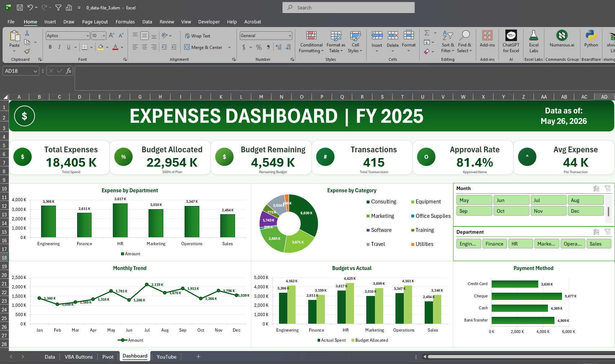Click the Clear eraser icon
Viewport: 615px width, 364px height.
427,51
